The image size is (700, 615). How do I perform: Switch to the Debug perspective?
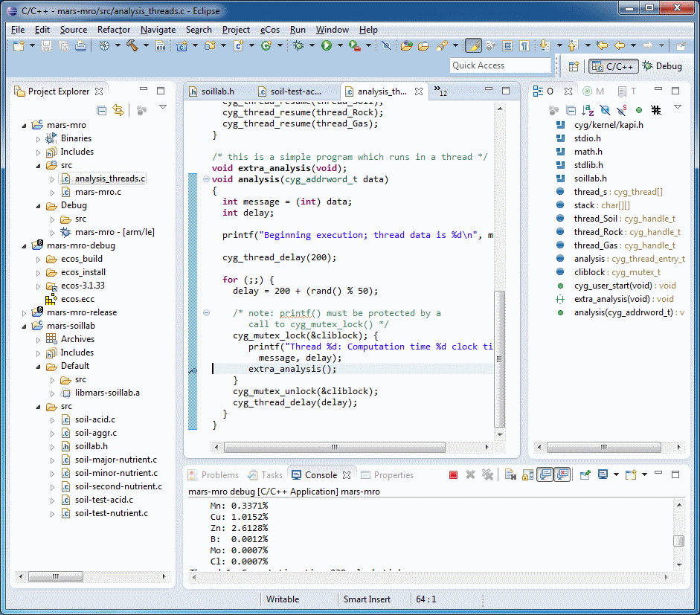click(x=662, y=66)
